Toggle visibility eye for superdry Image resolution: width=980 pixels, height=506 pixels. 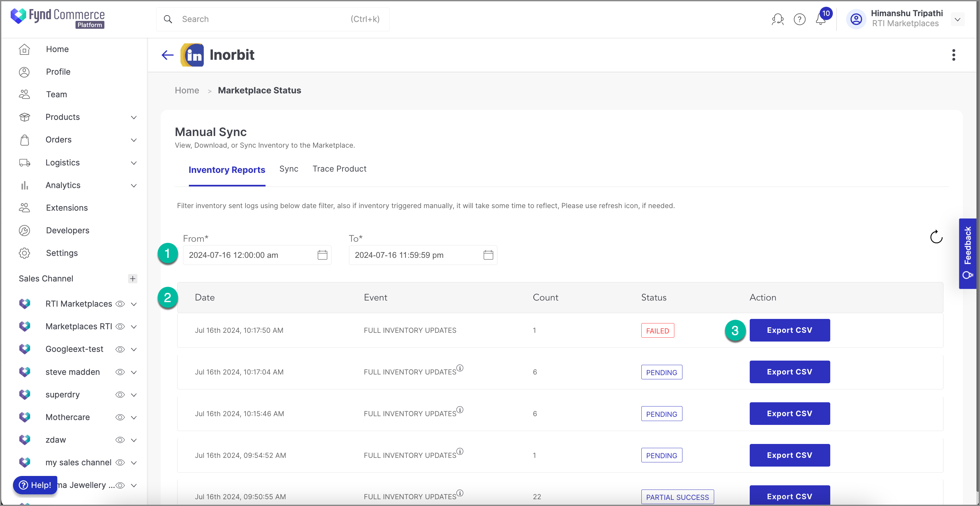click(120, 394)
